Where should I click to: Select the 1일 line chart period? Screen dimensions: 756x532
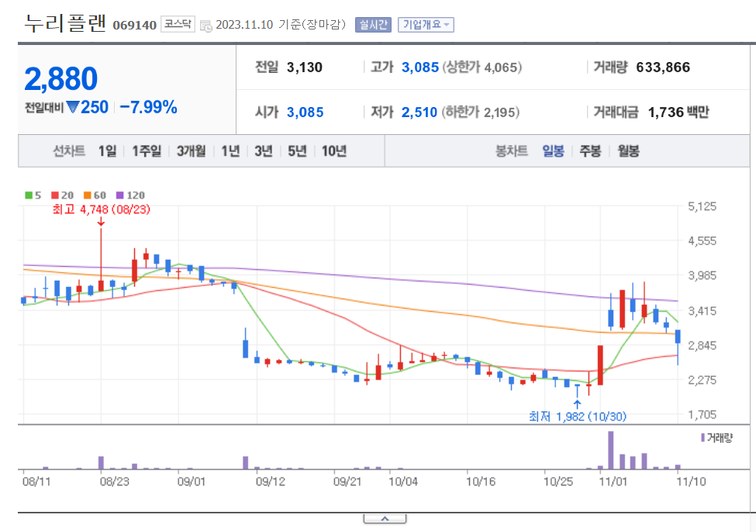108,151
